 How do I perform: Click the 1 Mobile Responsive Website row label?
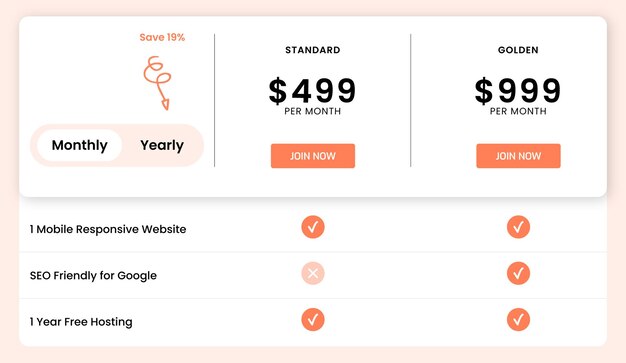[x=108, y=229]
